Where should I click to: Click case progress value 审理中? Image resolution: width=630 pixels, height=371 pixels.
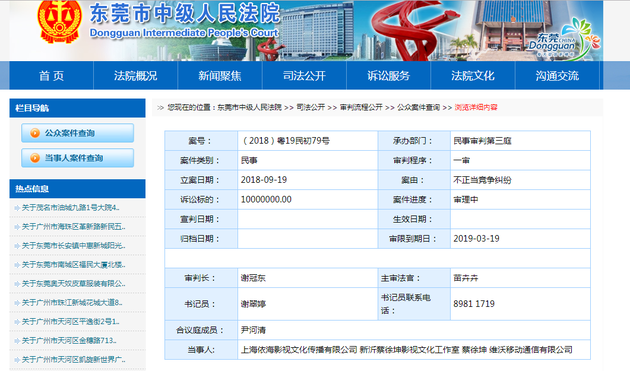466,199
